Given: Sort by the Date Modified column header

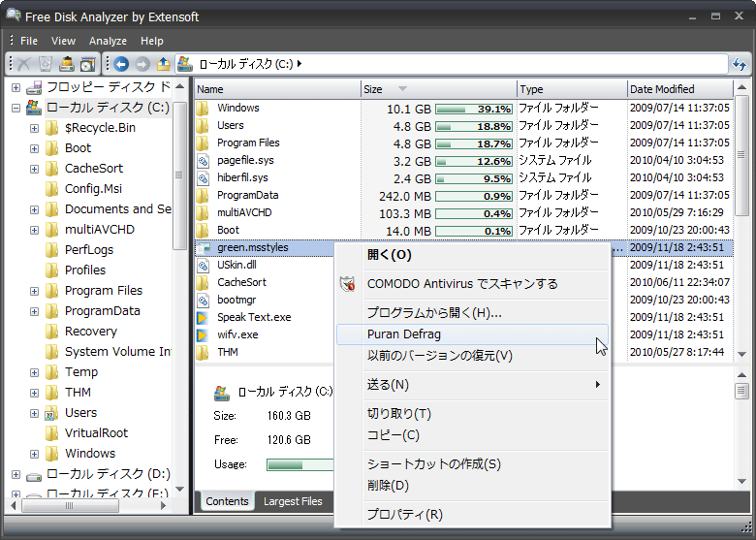Looking at the screenshot, I should coord(680,89).
